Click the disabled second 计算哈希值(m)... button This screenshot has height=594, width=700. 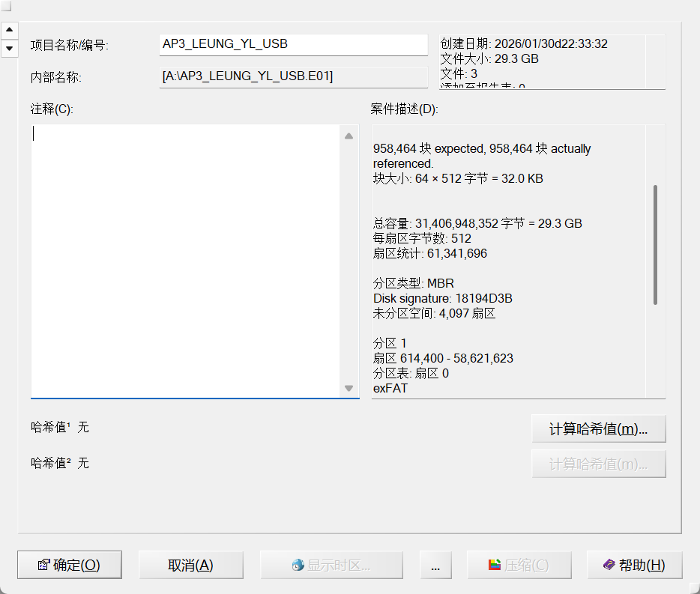pos(598,464)
